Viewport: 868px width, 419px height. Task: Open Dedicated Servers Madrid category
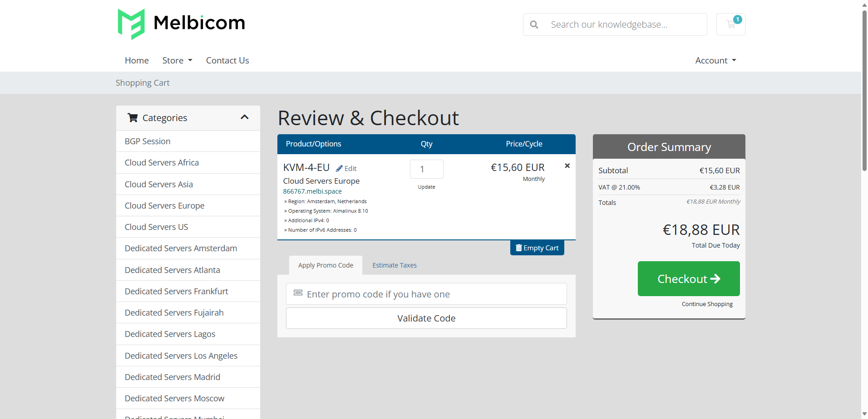188,377
